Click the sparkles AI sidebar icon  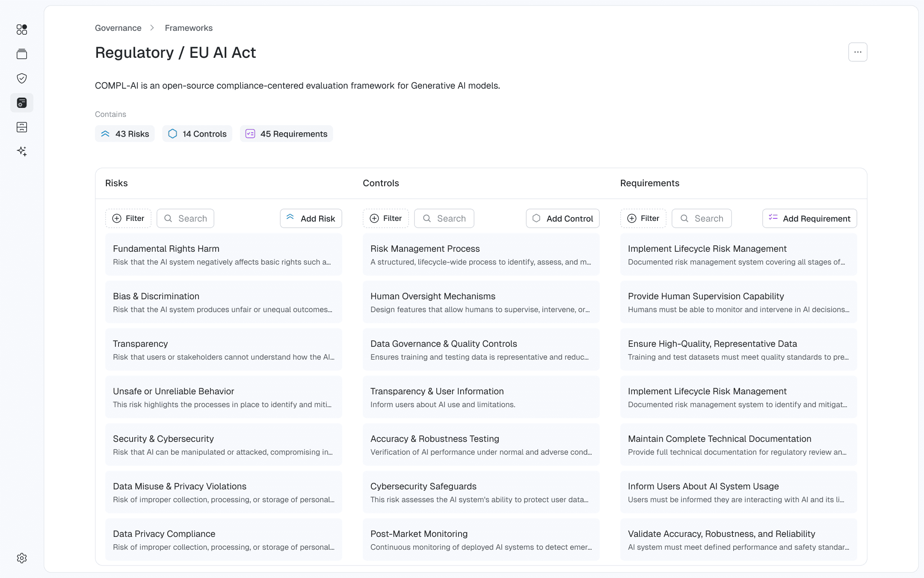[22, 151]
